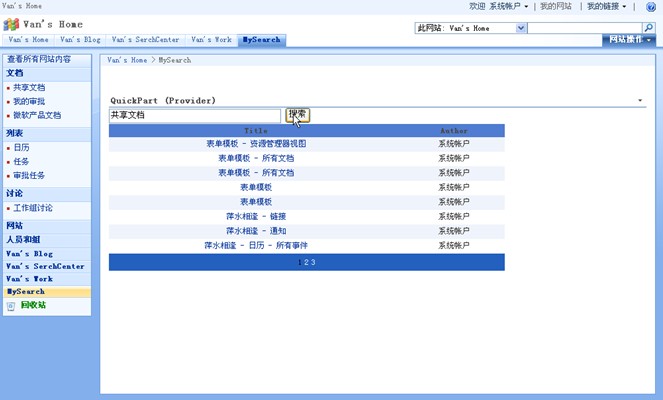Open the Recycle Bin icon in sidebar
This screenshot has width=663, height=400.
click(x=11, y=306)
